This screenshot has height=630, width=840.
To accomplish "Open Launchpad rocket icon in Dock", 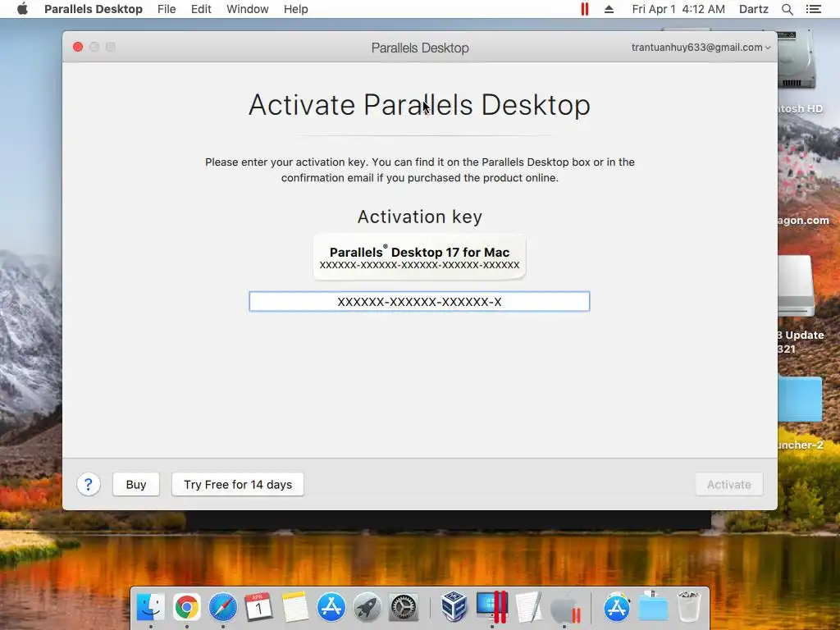I will pos(367,607).
